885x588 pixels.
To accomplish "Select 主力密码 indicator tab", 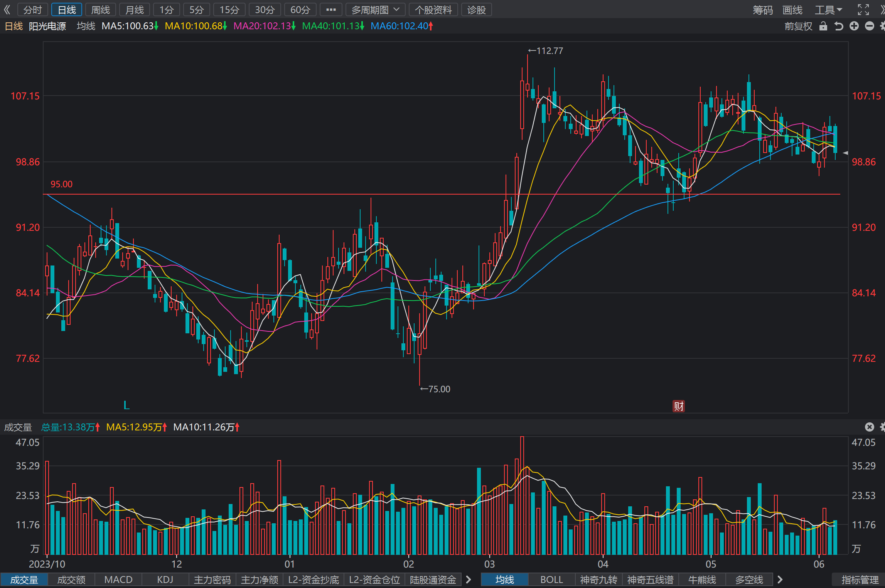I will [212, 580].
